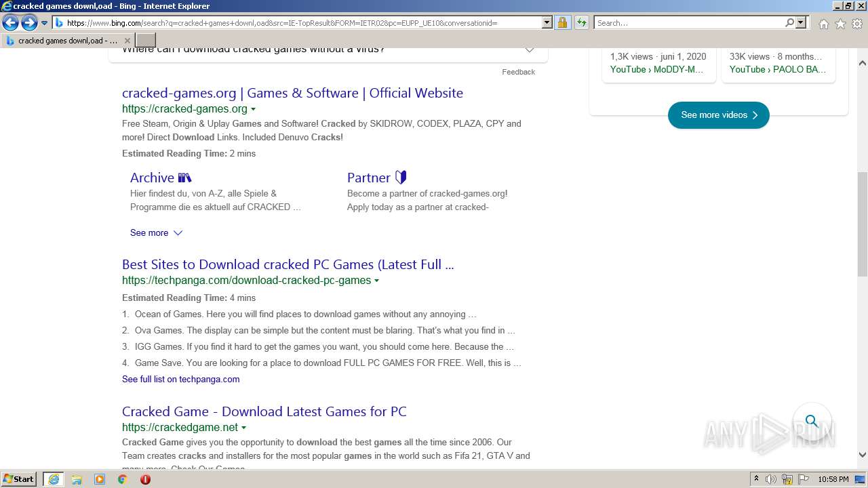The width and height of the screenshot is (868, 488).
Task: Click the browser Back button
Action: (10, 23)
